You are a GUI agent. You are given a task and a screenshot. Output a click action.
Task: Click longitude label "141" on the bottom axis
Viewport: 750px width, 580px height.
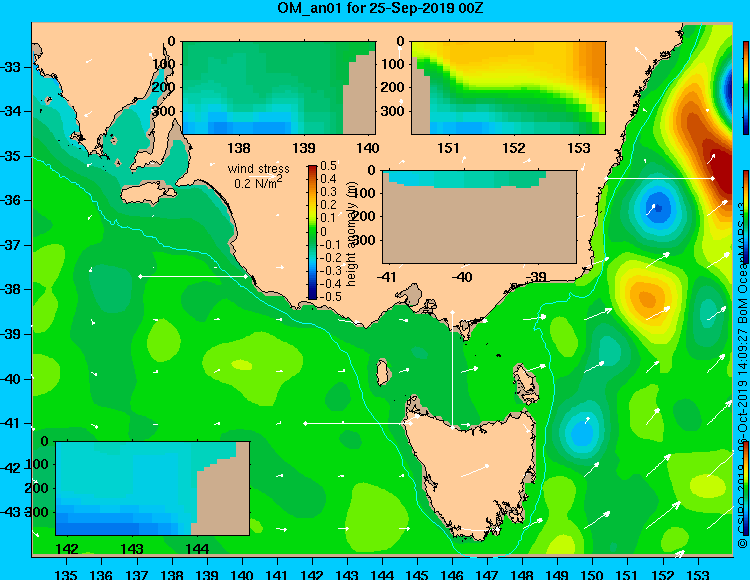click(277, 574)
